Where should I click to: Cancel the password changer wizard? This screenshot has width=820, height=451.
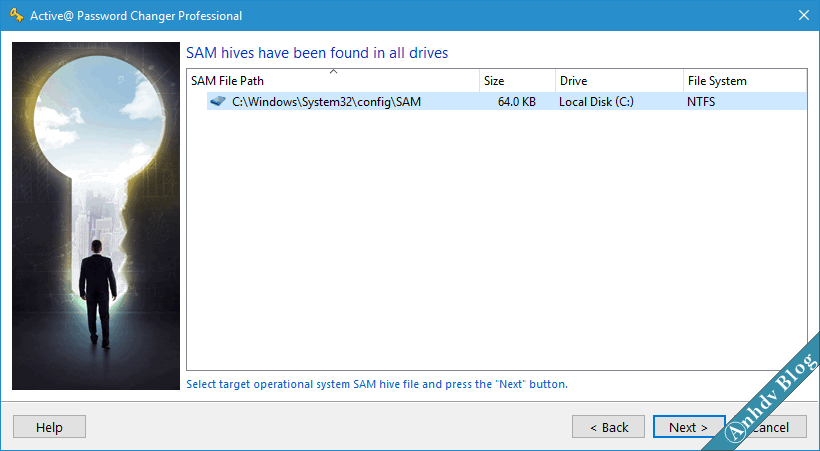(770, 427)
